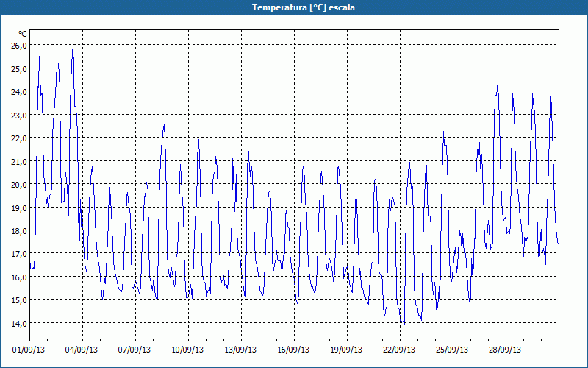The image size is (588, 368).
Task: Select the 10/09/13 date label
Action: 187,350
